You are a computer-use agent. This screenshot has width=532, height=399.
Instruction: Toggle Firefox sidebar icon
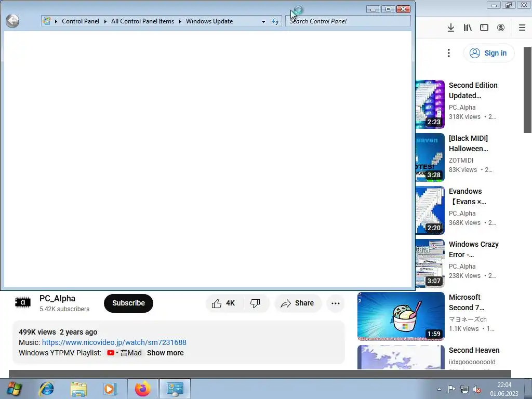[x=484, y=28]
